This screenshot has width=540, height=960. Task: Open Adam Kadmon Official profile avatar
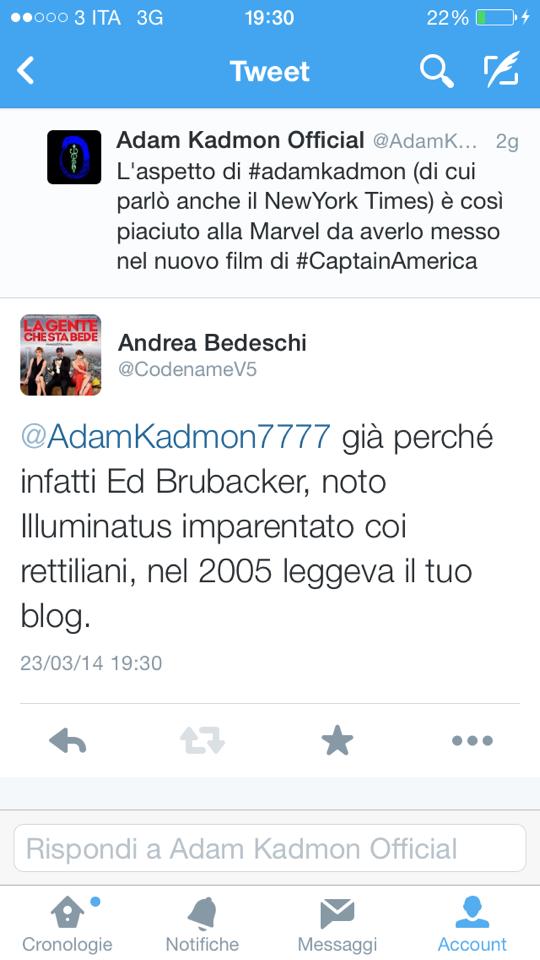pyautogui.click(x=74, y=157)
